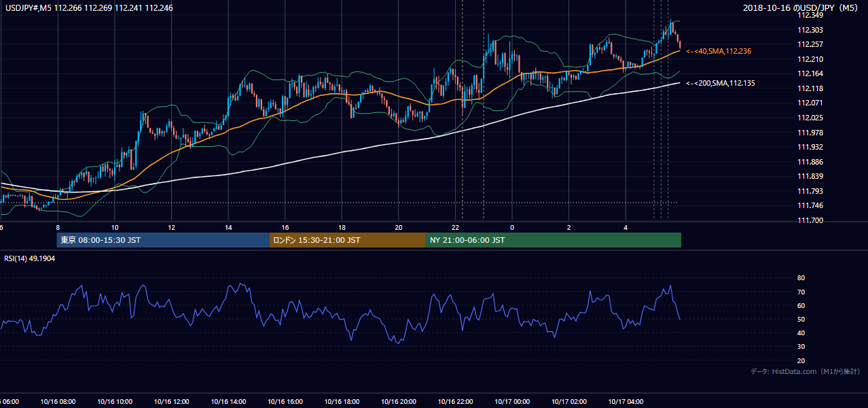The width and height of the screenshot is (868, 408).
Task: Click price axis value 112.164
Action: coord(810,73)
